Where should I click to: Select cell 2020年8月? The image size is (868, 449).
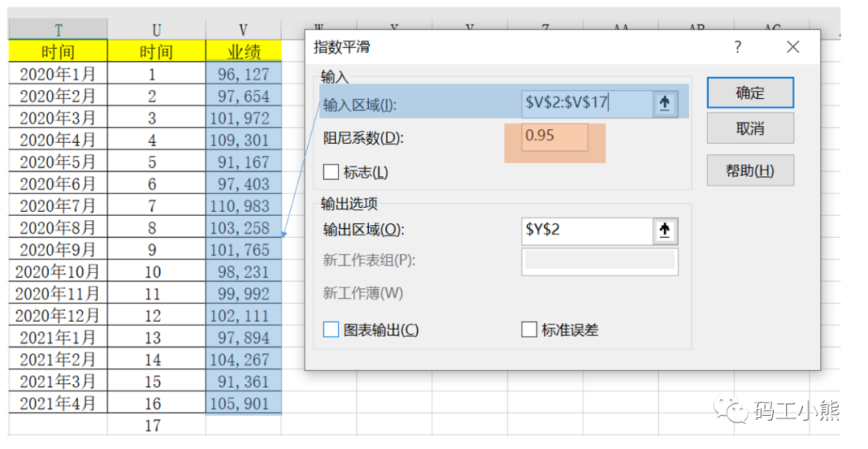tap(58, 227)
